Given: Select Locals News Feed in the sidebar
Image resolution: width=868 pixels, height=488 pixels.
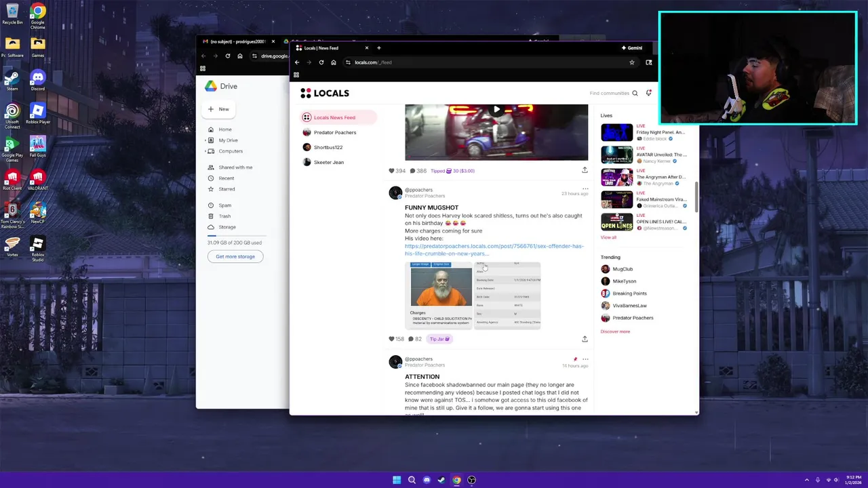Looking at the screenshot, I should click(x=338, y=117).
